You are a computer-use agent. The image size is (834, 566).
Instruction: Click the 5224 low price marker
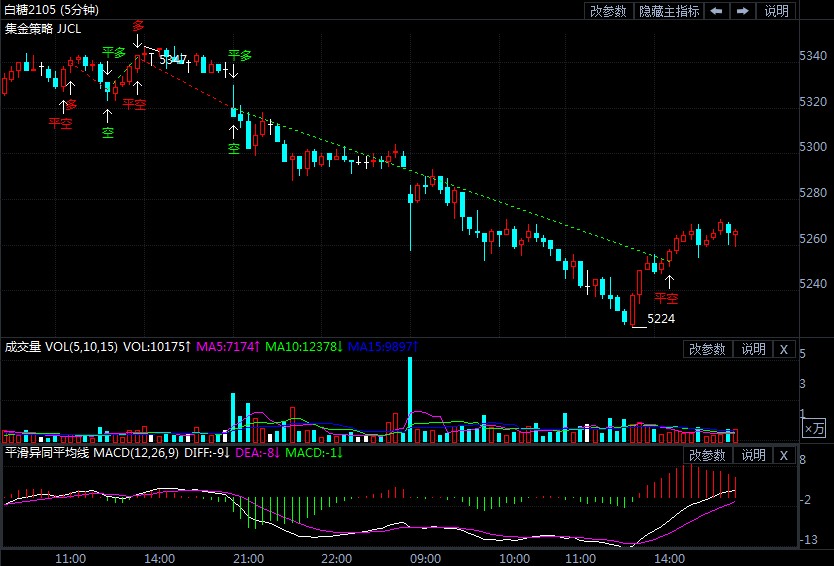pos(662,319)
